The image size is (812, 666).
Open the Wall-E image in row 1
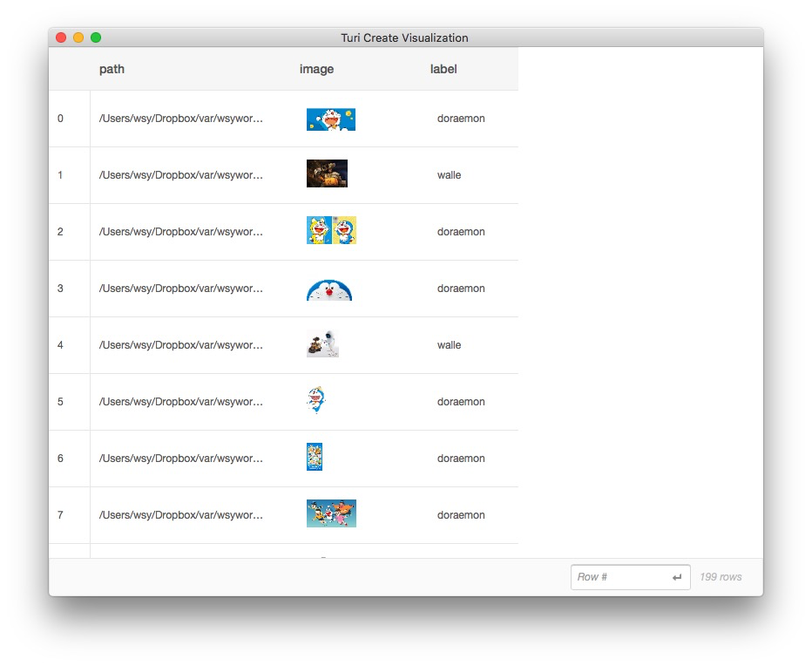327,173
